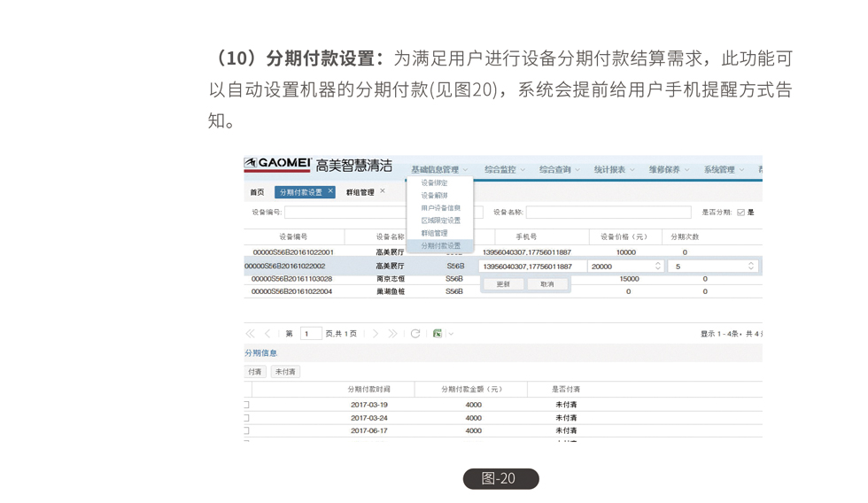The height and width of the screenshot is (503, 868).
Task: Click the 取消 button
Action: tap(546, 284)
